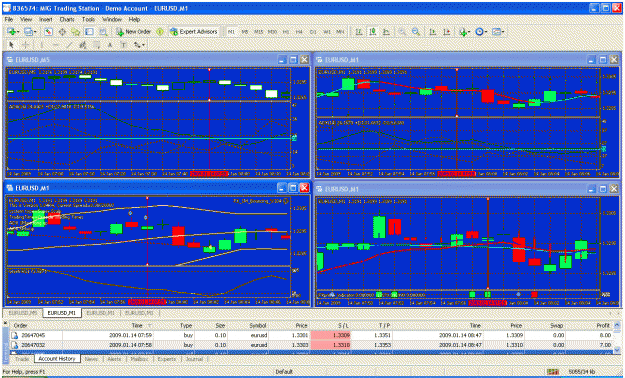The image size is (625, 378).
Task: Select the Equidistant Channel tool
Action: pos(83,45)
